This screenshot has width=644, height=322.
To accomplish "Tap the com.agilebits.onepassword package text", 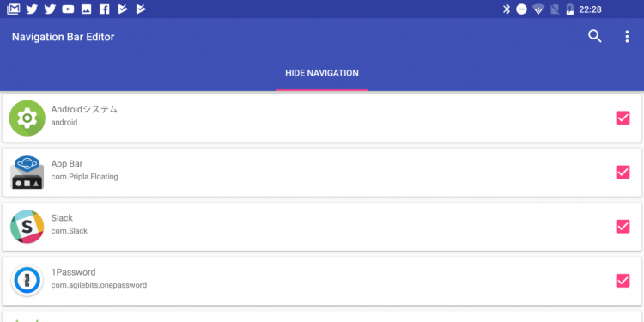I will [x=99, y=285].
